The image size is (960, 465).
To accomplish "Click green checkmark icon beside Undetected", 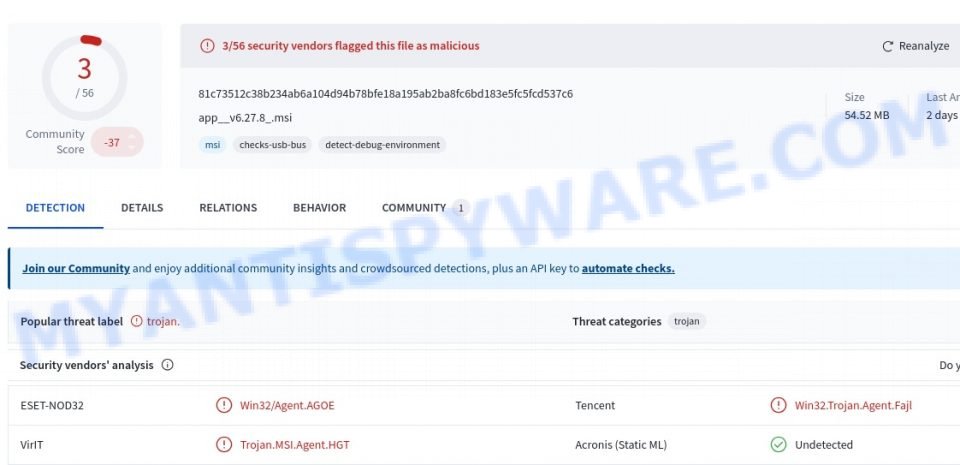I will pyautogui.click(x=778, y=445).
